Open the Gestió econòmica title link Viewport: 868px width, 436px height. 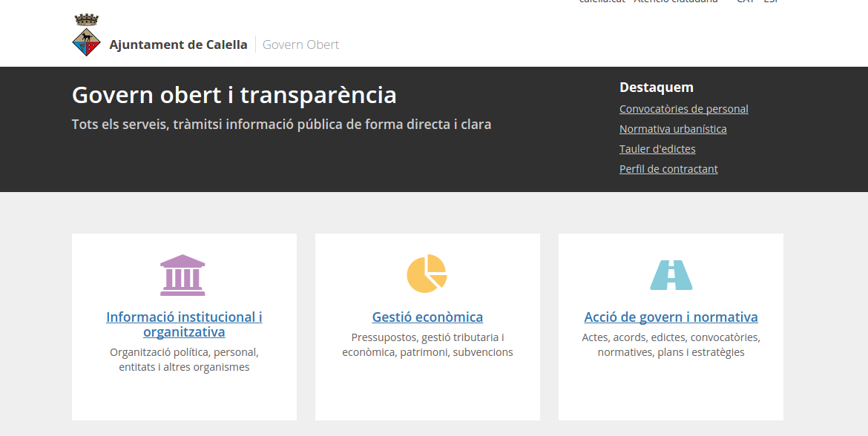tap(427, 317)
